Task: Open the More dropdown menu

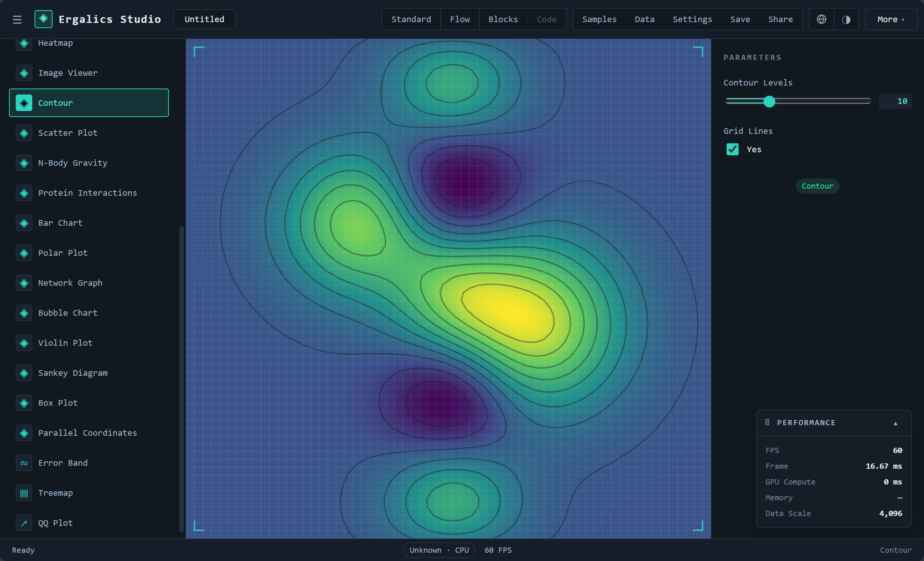Action: (891, 19)
